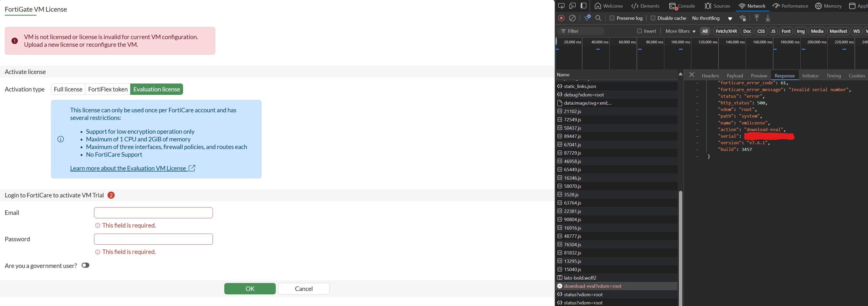Screen dimensions: 868x306
Task: Enable Disable cache checkbox
Action: 653,18
